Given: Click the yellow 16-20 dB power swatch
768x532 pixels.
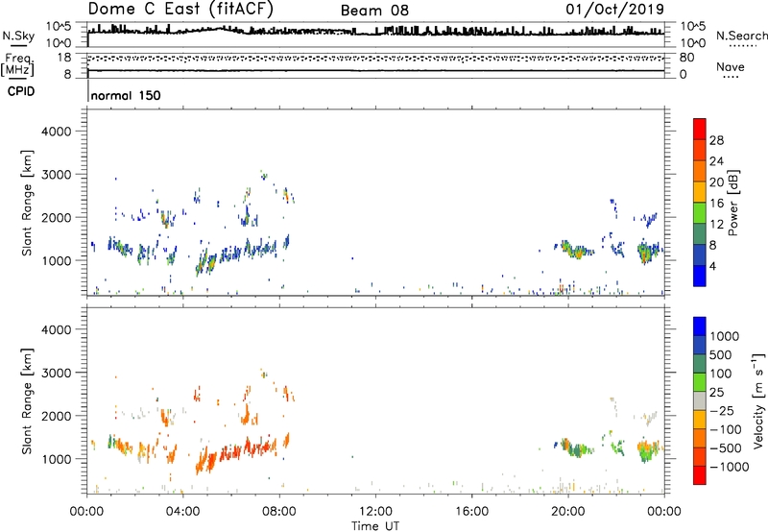Looking at the screenshot, I should pyautogui.click(x=700, y=192).
